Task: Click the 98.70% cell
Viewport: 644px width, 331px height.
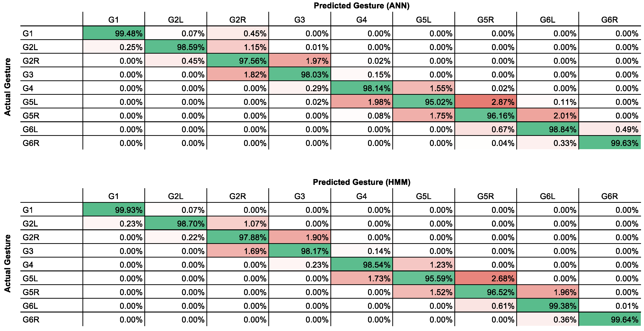Action: [176, 223]
